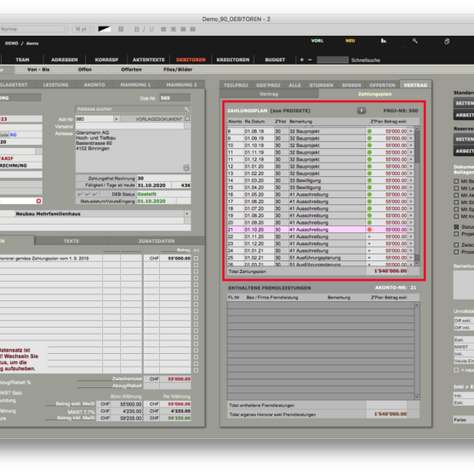Tick the VORLAGEDOKUMENT checkbox

187,119
